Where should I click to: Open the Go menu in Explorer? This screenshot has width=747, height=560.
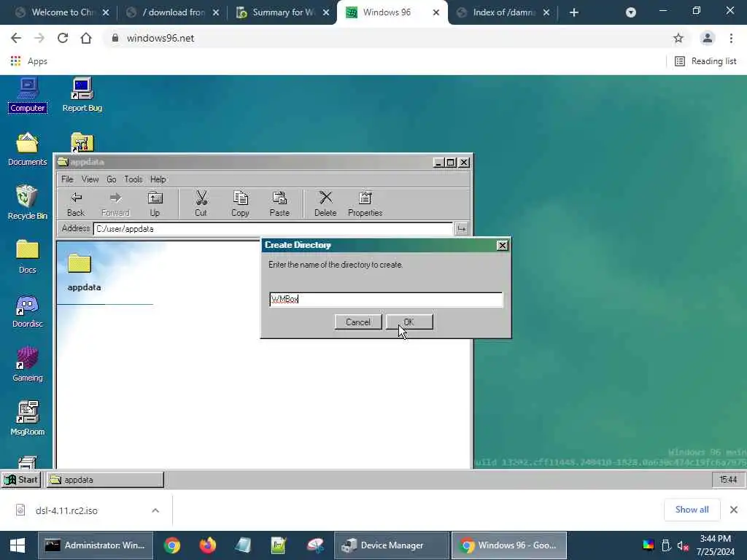[x=111, y=179]
